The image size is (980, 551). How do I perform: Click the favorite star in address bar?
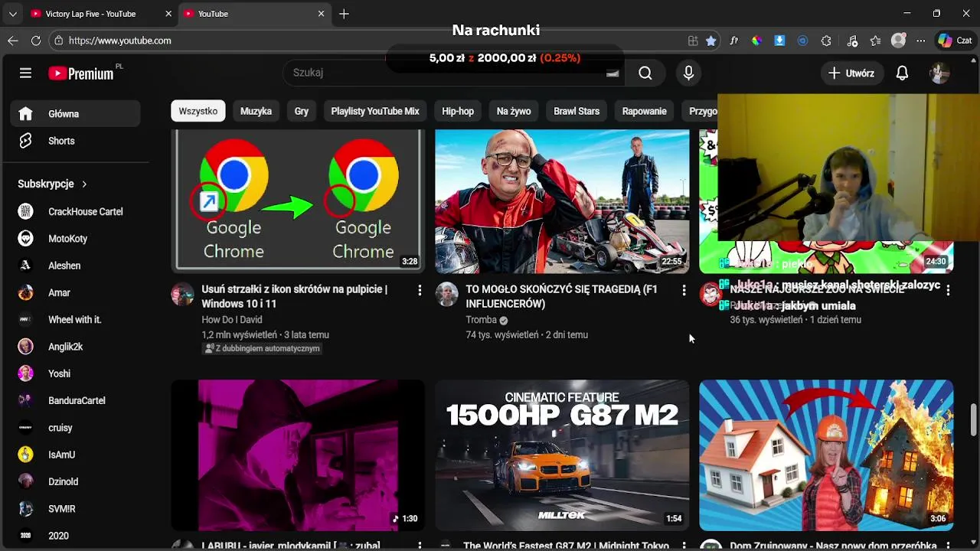(x=711, y=41)
